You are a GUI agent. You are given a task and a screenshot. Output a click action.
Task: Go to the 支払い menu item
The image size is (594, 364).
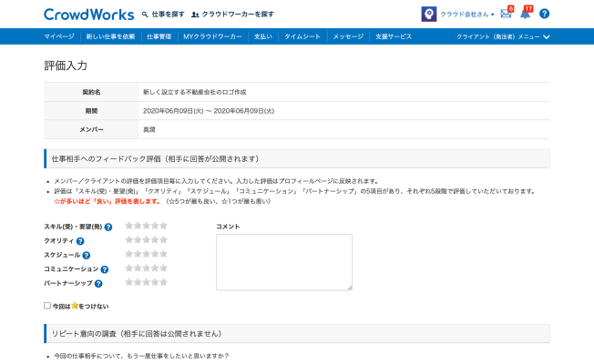[262, 36]
